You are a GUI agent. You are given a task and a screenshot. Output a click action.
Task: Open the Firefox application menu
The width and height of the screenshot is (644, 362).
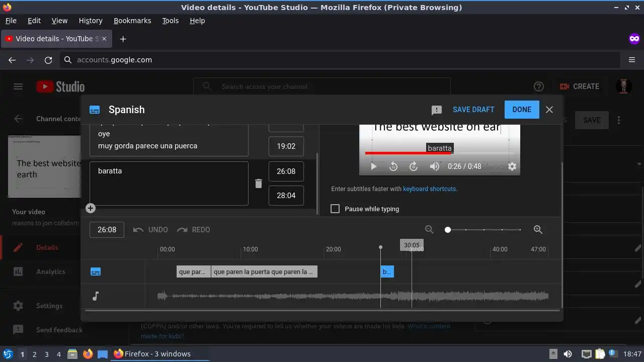632,60
